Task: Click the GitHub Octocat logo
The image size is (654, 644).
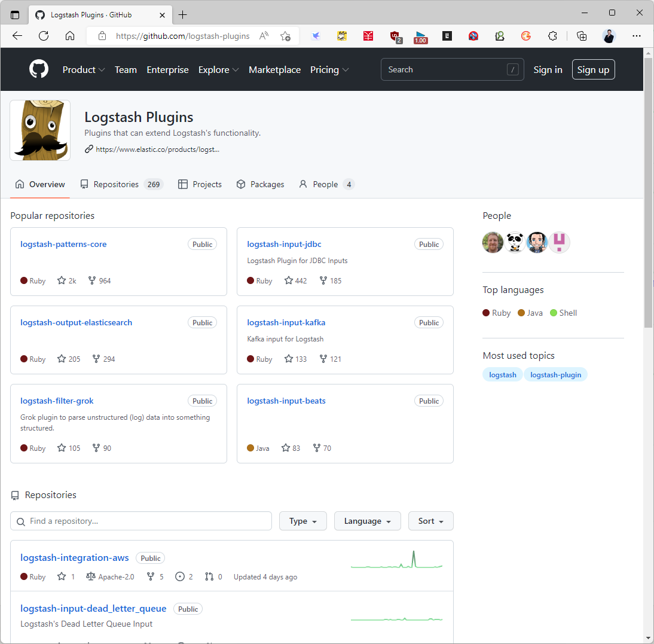Action: pos(39,69)
